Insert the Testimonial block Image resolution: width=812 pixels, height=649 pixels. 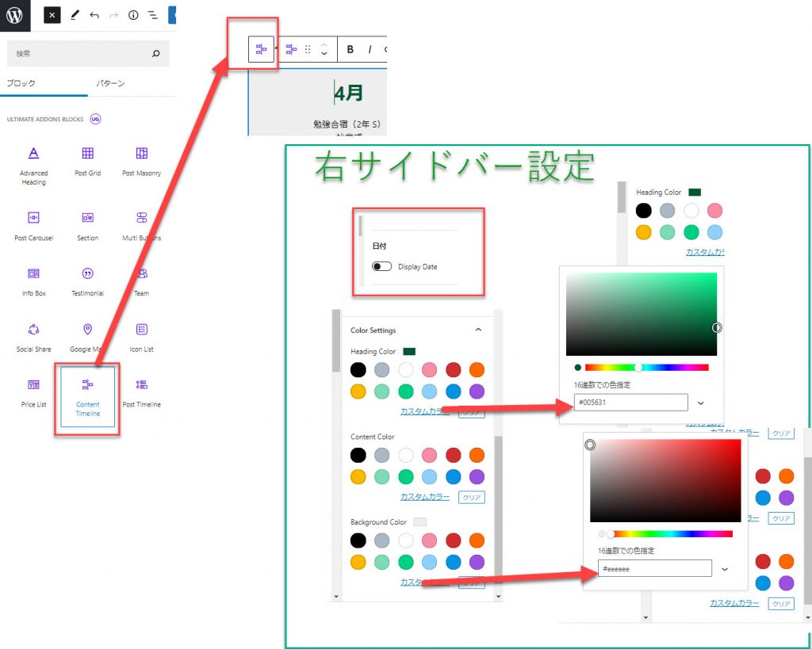pyautogui.click(x=87, y=281)
